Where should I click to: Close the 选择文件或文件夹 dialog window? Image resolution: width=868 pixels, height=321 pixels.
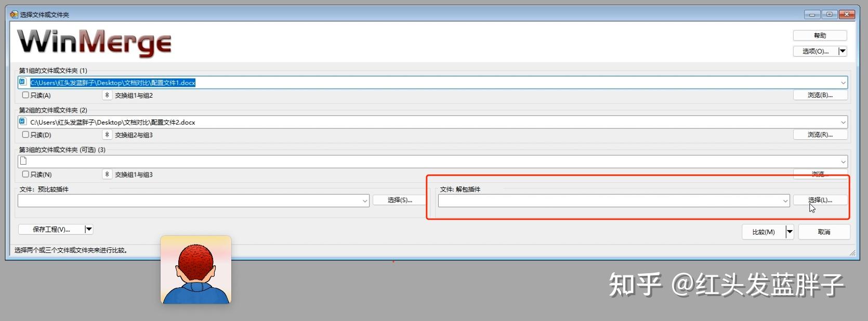(848, 14)
